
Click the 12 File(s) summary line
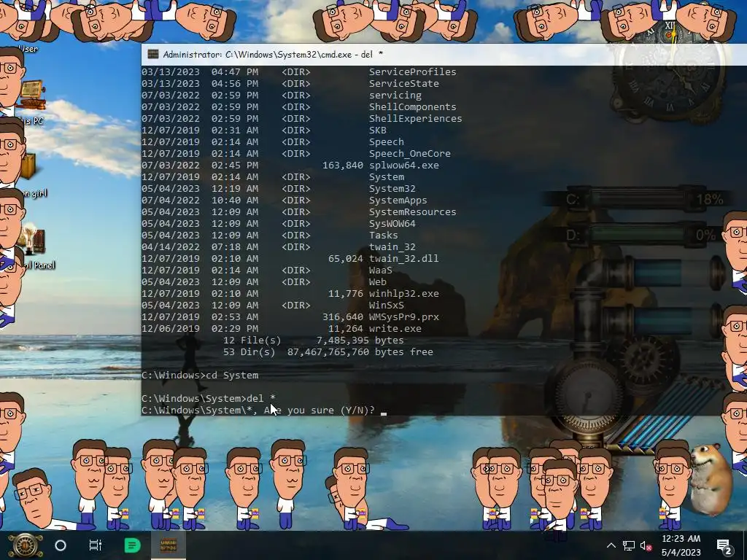click(314, 340)
